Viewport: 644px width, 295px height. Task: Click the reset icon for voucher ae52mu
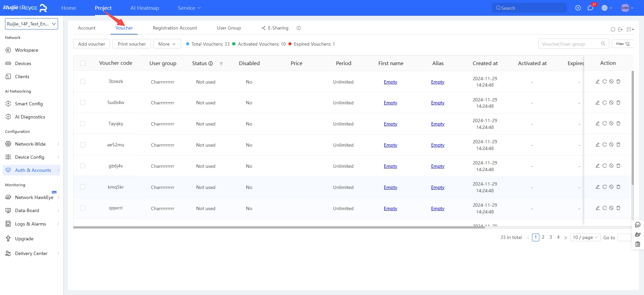tap(604, 145)
